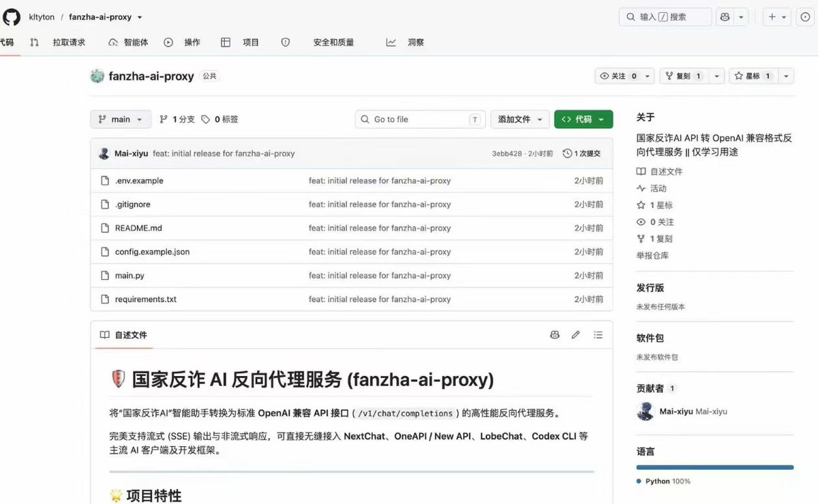Focus the top search box

pos(665,17)
